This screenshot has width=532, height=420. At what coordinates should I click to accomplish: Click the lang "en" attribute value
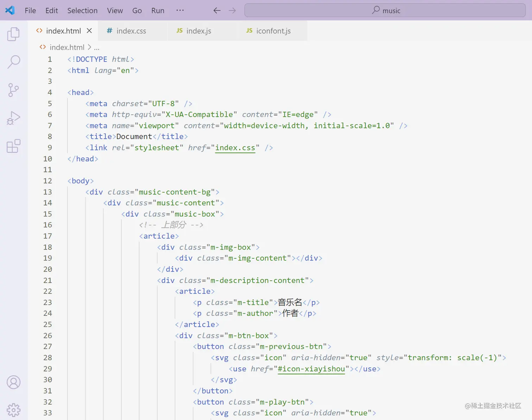click(125, 70)
